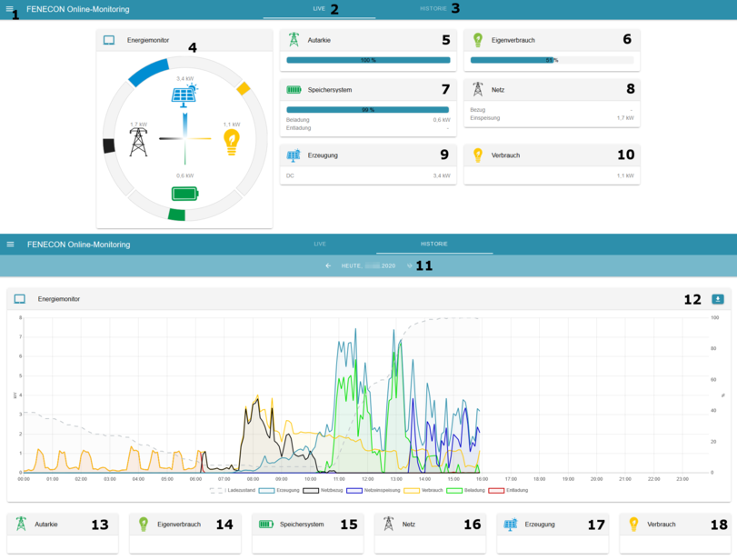The width and height of the screenshot is (737, 560).
Task: Click the green battery icon in the energy circle
Action: tap(184, 194)
